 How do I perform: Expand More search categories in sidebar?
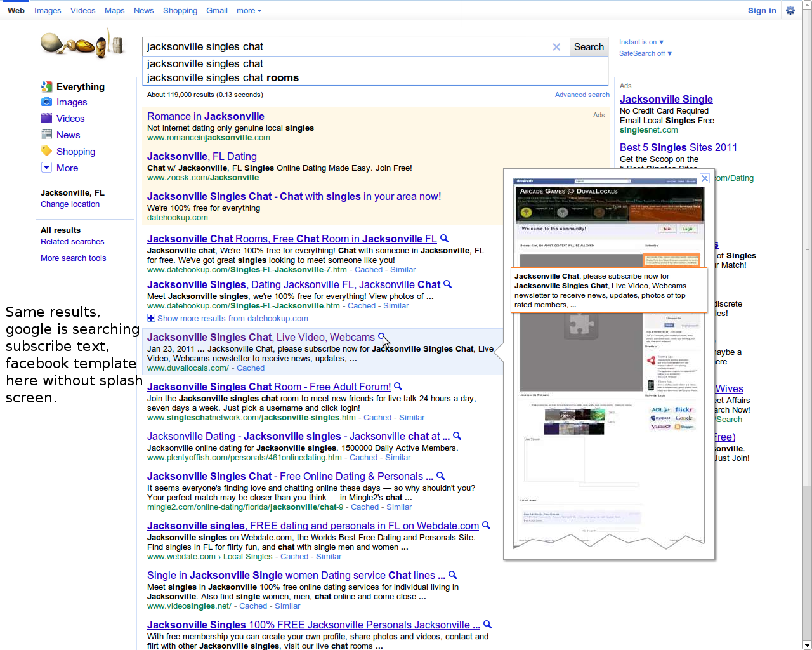click(46, 168)
